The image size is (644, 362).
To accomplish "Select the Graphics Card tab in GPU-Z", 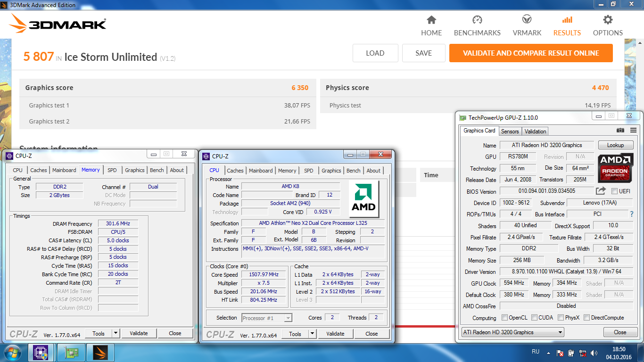I will point(479,131).
